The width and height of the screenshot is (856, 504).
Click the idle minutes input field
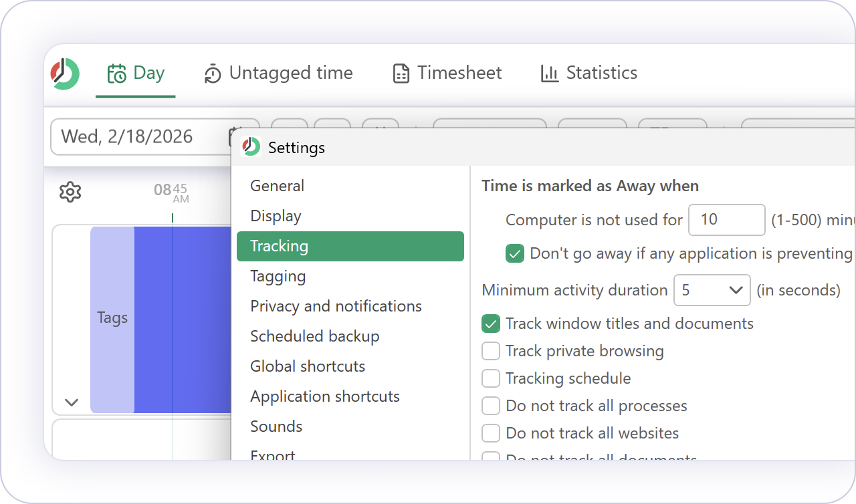tap(726, 220)
